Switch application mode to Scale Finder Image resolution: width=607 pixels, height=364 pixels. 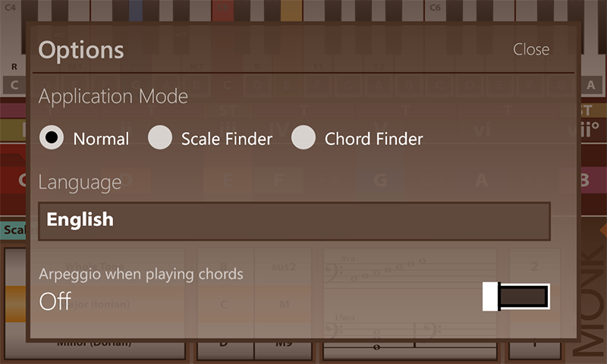point(160,138)
